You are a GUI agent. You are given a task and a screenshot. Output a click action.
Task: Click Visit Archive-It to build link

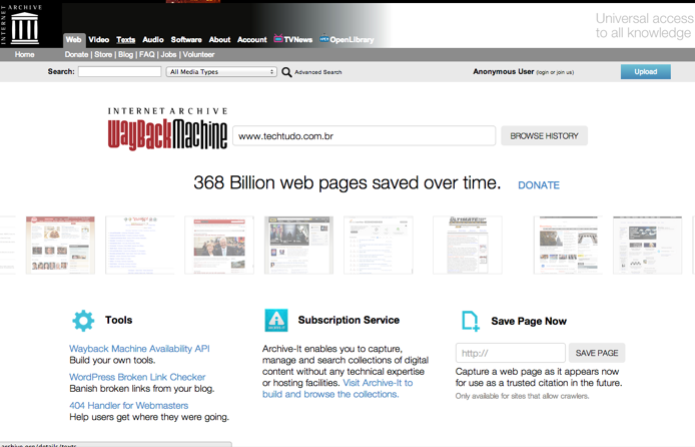tap(337, 388)
